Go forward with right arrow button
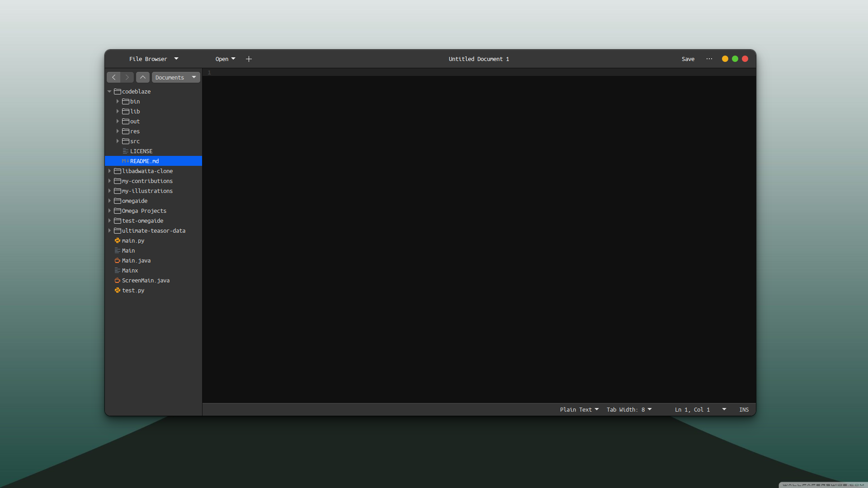 (x=127, y=77)
